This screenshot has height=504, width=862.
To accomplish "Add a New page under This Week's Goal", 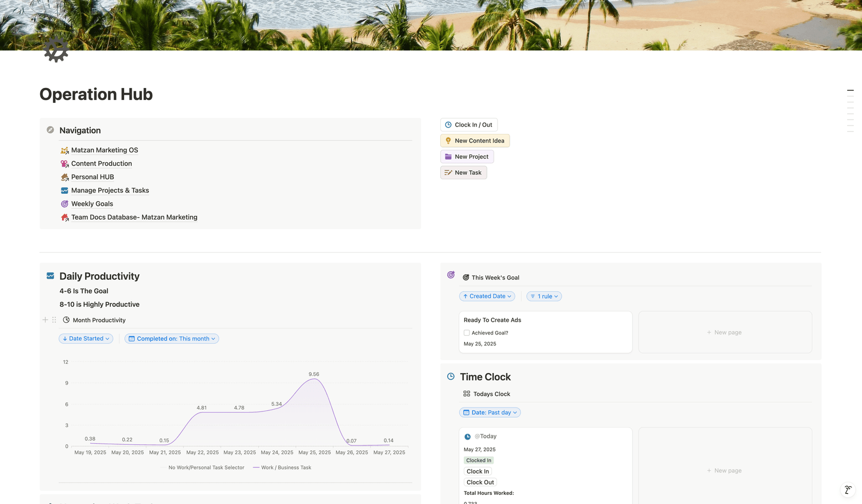I will [725, 333].
